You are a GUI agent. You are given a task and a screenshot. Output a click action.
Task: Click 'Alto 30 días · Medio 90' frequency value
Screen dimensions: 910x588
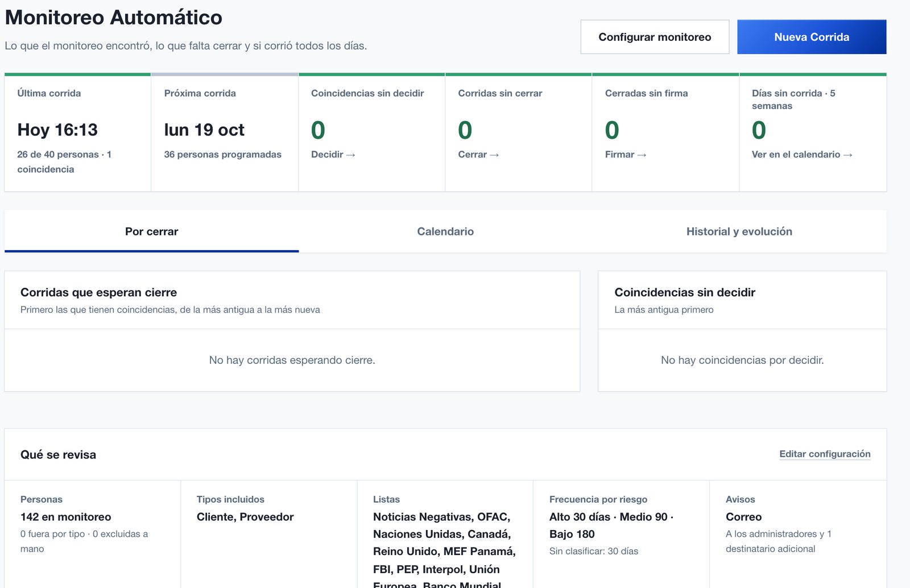pyautogui.click(x=611, y=525)
